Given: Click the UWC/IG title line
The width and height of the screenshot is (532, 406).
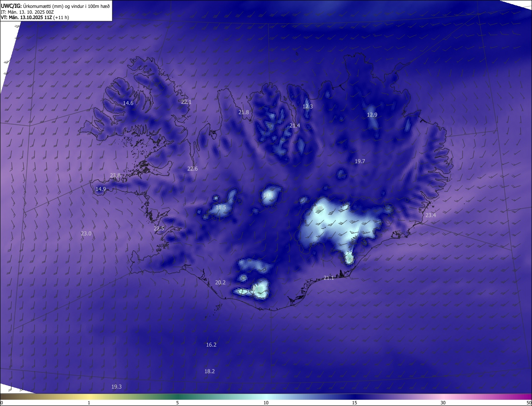Looking at the screenshot, I should coord(55,6).
